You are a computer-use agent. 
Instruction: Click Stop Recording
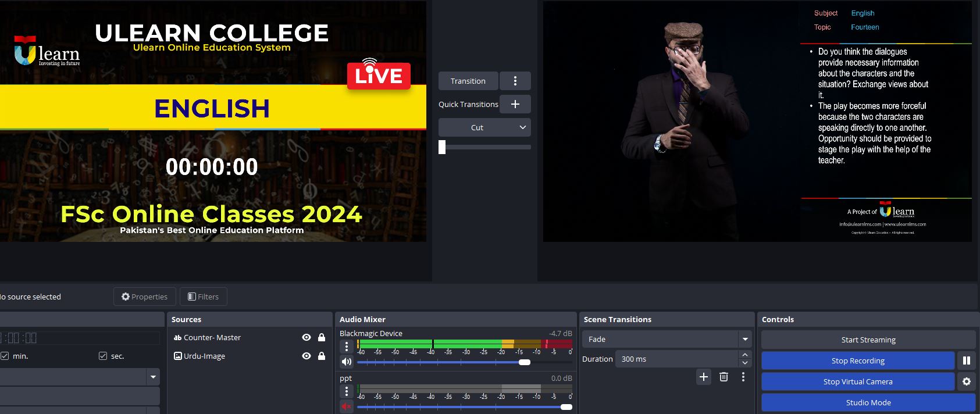[858, 361]
